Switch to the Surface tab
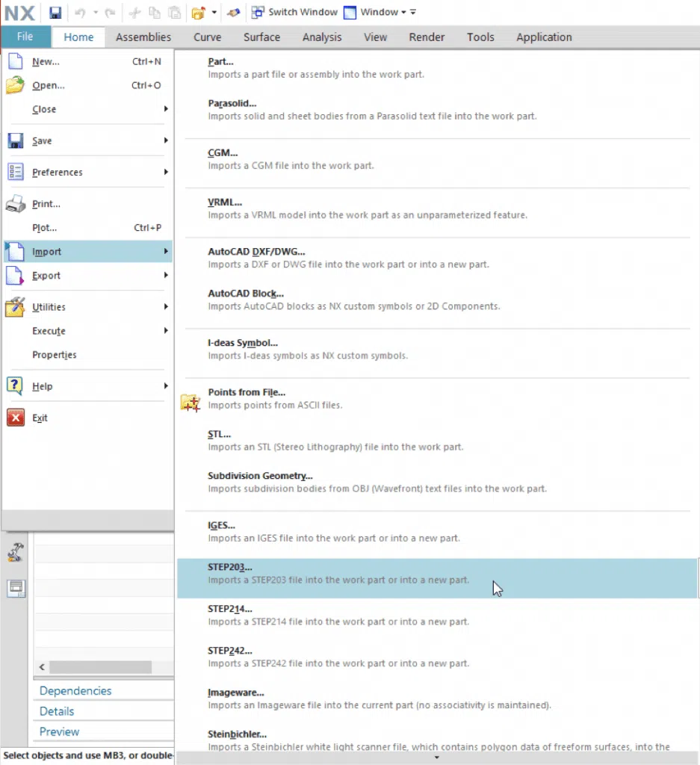The width and height of the screenshot is (700, 765). coord(262,37)
